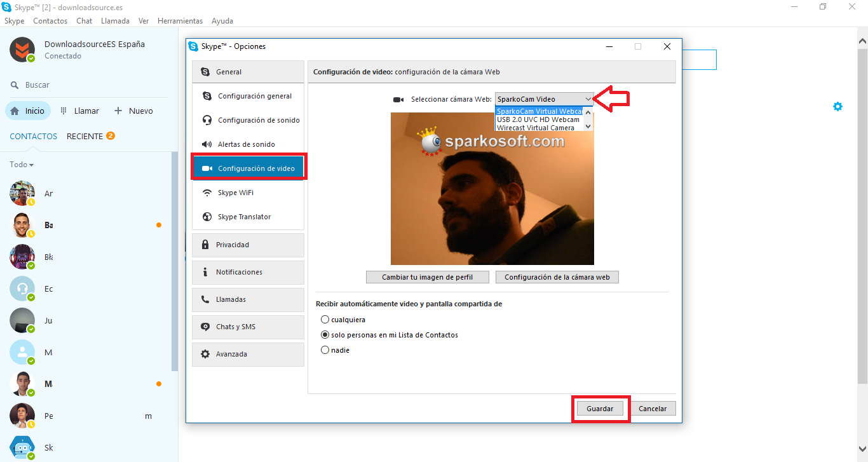This screenshot has height=462, width=868.
Task: Expand the Avanzada section
Action: 248,354
